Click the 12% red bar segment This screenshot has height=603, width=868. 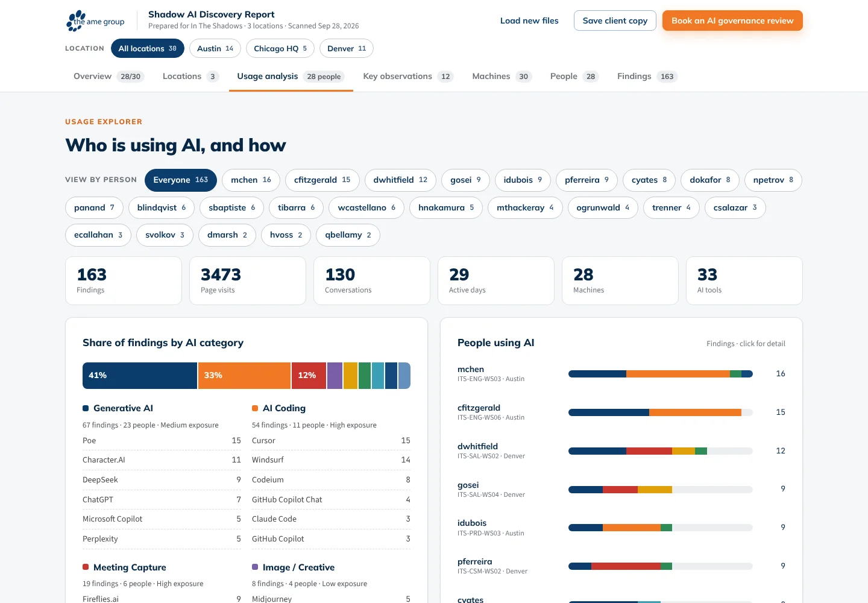click(x=309, y=375)
